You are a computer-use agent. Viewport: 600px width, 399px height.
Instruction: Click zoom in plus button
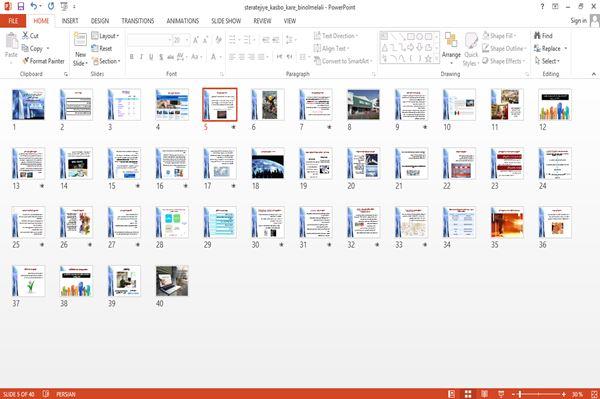[x=564, y=394]
